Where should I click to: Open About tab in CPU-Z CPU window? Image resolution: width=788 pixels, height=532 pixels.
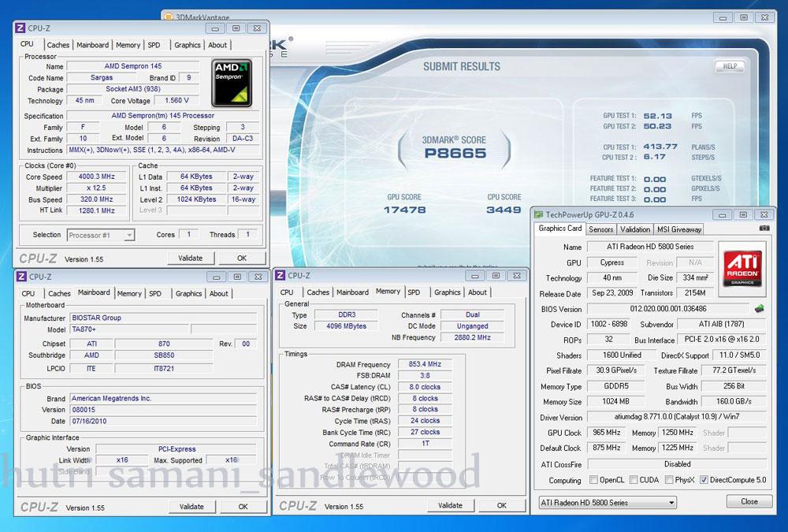tap(217, 45)
